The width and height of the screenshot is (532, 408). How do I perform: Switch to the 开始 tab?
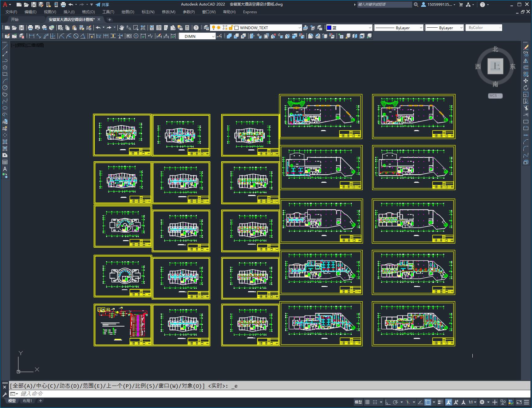[x=15, y=19]
